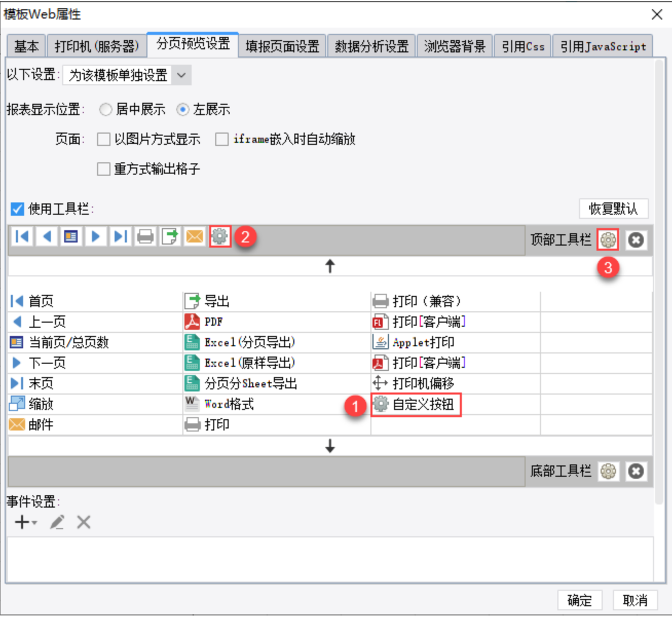Click the Applet打印 icon
This screenshot has height=617, width=672.
[x=380, y=342]
